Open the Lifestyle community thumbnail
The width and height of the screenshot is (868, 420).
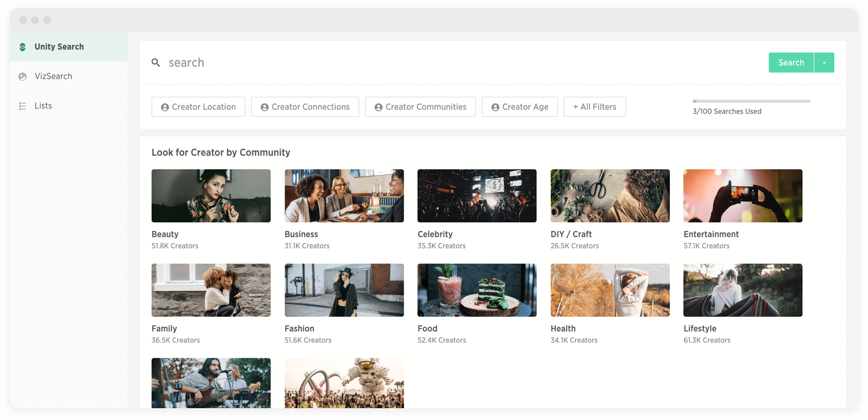coord(743,290)
